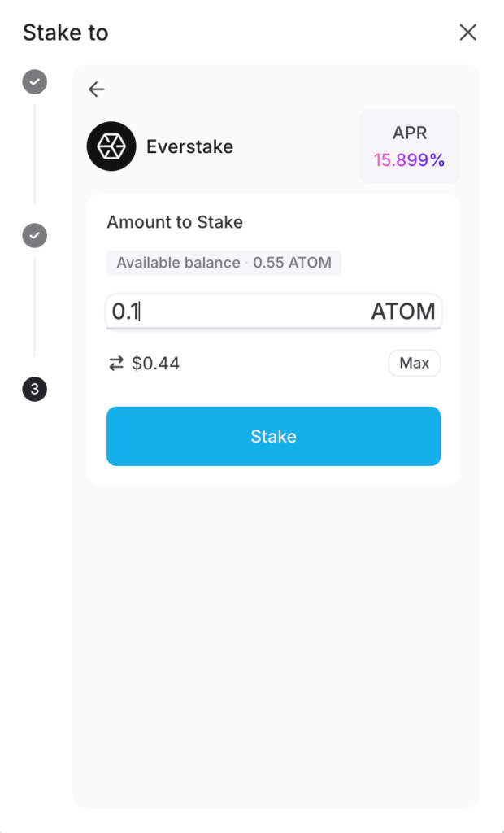Image resolution: width=504 pixels, height=833 pixels.
Task: Close the Stake to dialog
Action: (468, 33)
